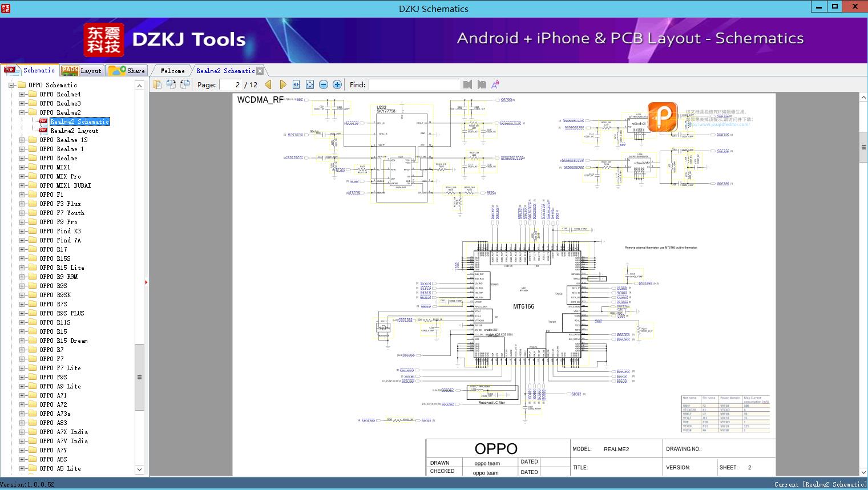The image size is (868, 490).
Task: Toggle the match case search icon
Action: 495,84
